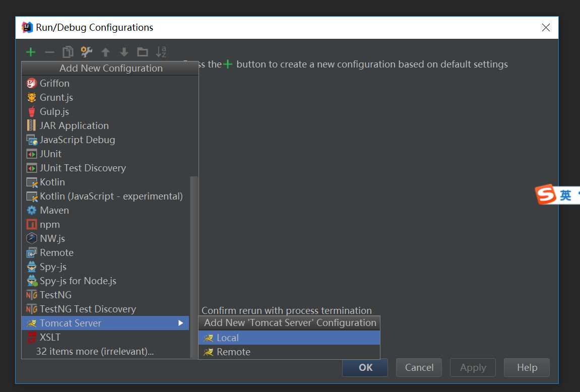Click the Move Down arrow icon
The image size is (580, 392).
124,52
